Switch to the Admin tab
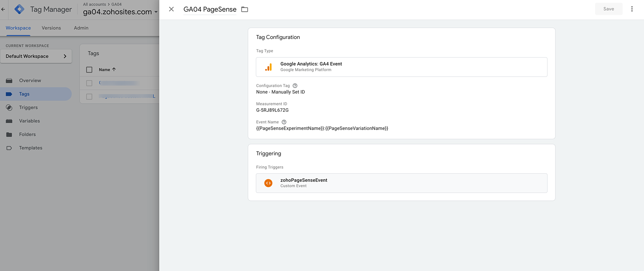 tap(81, 28)
